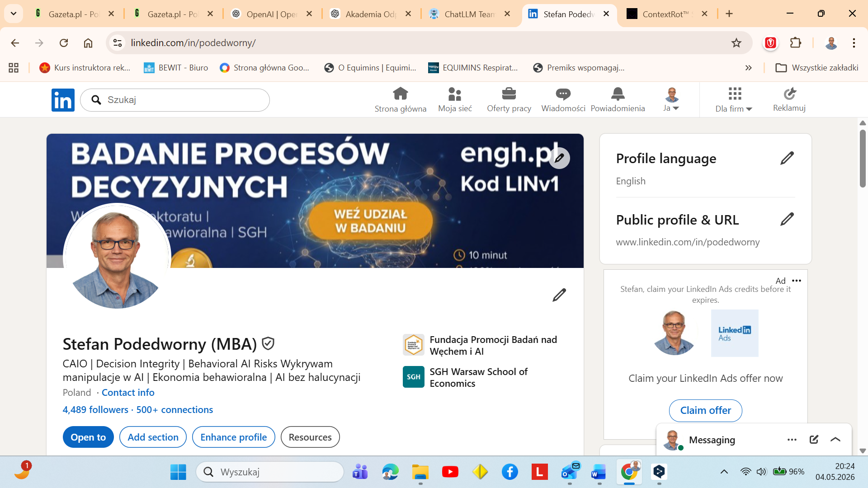The height and width of the screenshot is (488, 868).
Task: Open bookmarks apps grid icon
Action: [x=14, y=68]
